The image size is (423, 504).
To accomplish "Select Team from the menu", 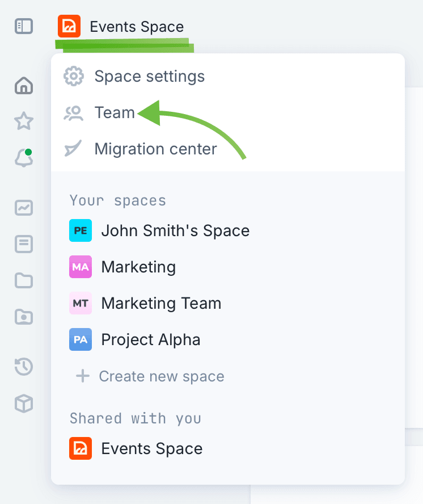I will [x=115, y=113].
